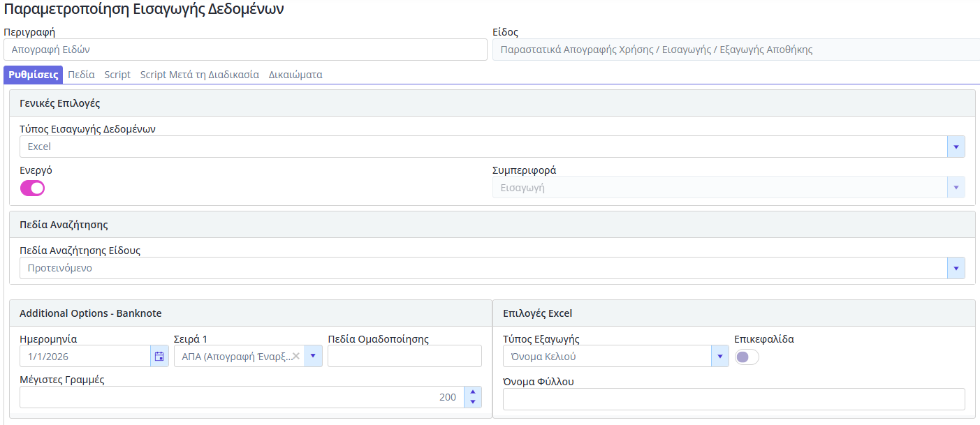This screenshot has width=980, height=425.
Task: Focus the Ημερομηνία date input
Action: pos(84,357)
